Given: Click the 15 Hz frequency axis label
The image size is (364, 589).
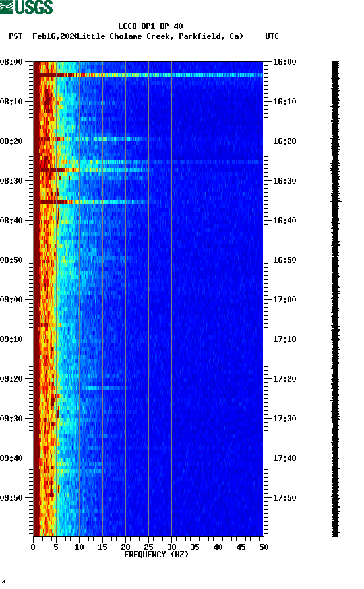Looking at the screenshot, I should [102, 547].
